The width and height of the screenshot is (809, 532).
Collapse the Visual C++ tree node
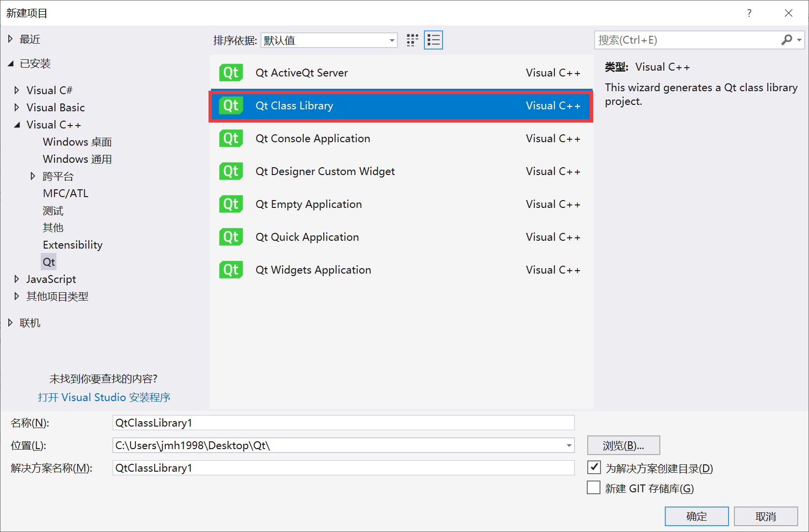[x=17, y=125]
